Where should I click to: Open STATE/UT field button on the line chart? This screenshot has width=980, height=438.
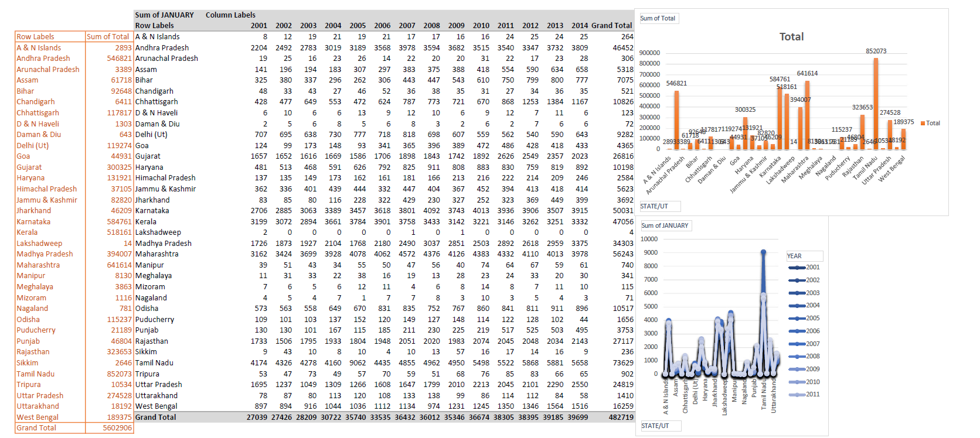(661, 426)
